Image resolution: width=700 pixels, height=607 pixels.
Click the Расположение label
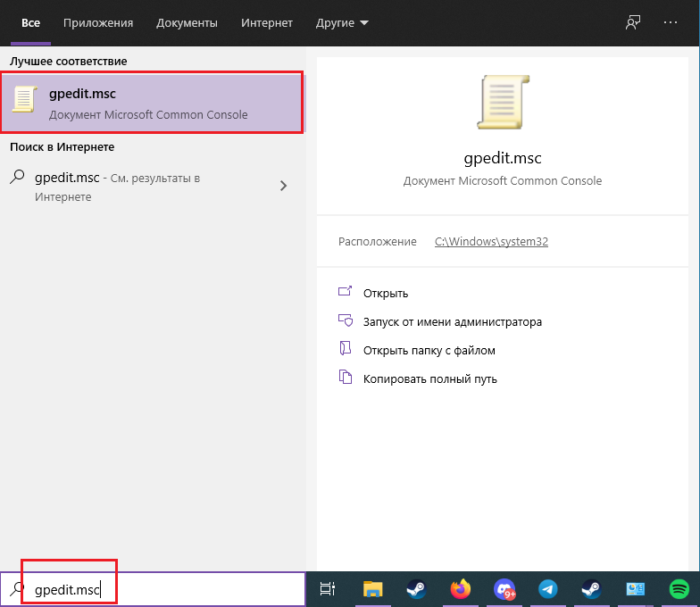click(x=377, y=241)
